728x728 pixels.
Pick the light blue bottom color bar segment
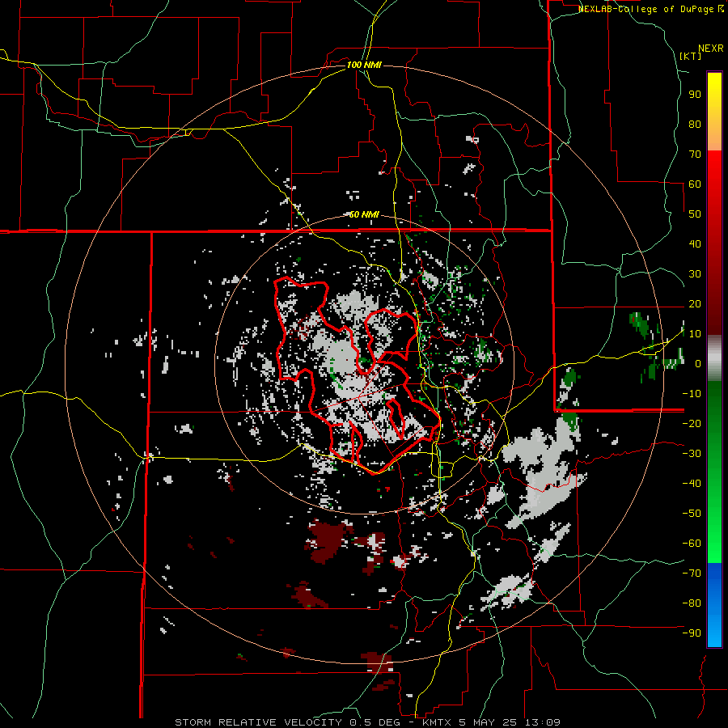[x=714, y=629]
